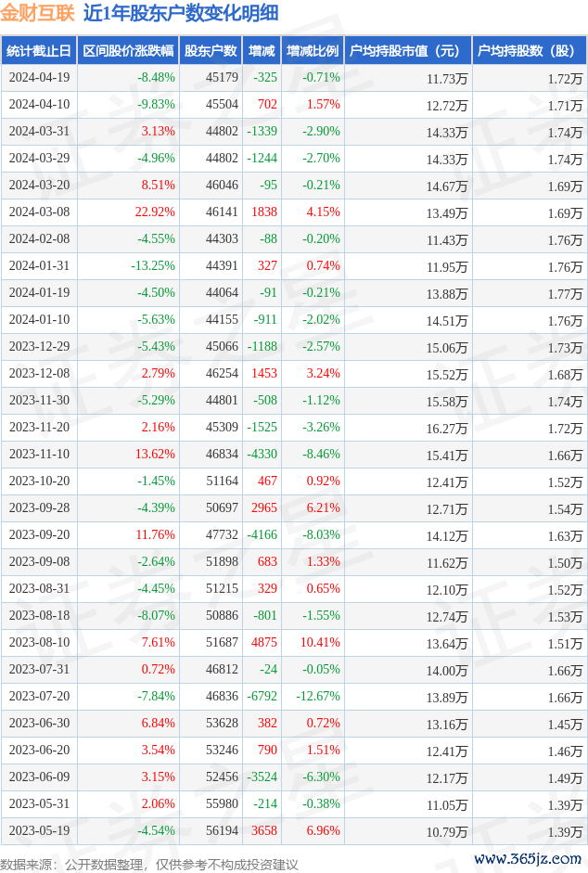Click the 户均持股市值（元） column header
Viewport: 588px width, 873px height.
click(407, 52)
